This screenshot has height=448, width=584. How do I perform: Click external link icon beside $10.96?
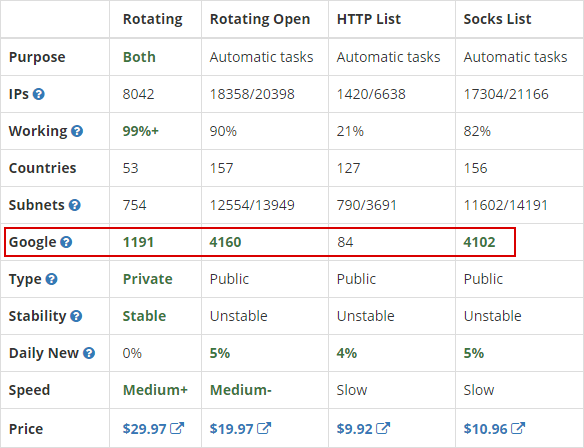518,428
